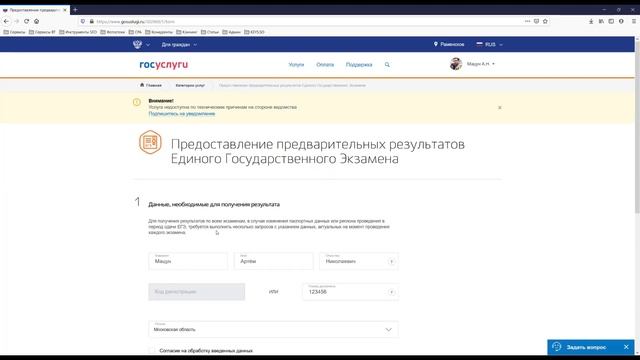Go to Категории услуг breadcrumb

pyautogui.click(x=190, y=85)
